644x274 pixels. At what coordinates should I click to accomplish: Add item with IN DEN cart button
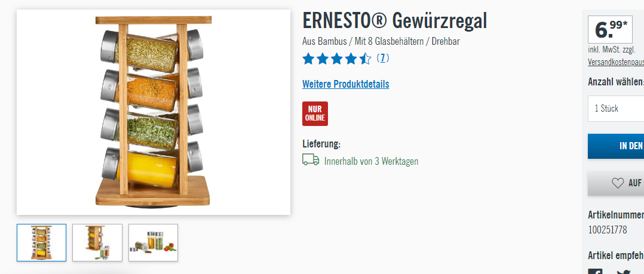click(616, 146)
